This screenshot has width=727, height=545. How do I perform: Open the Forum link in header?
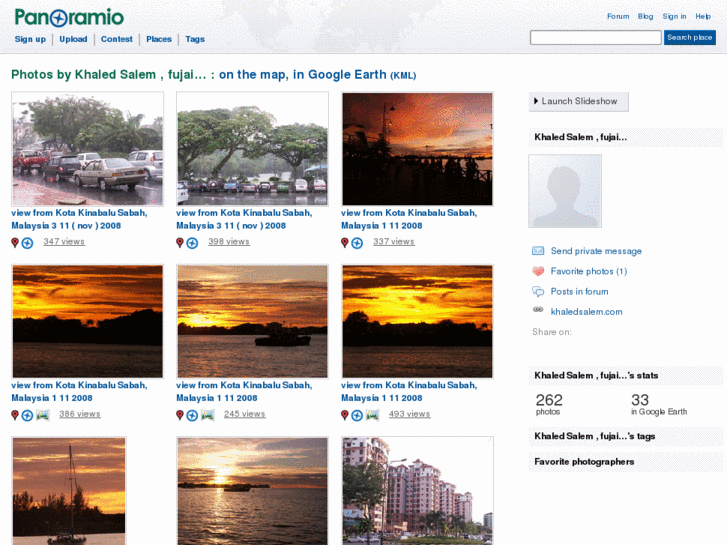coord(618,16)
